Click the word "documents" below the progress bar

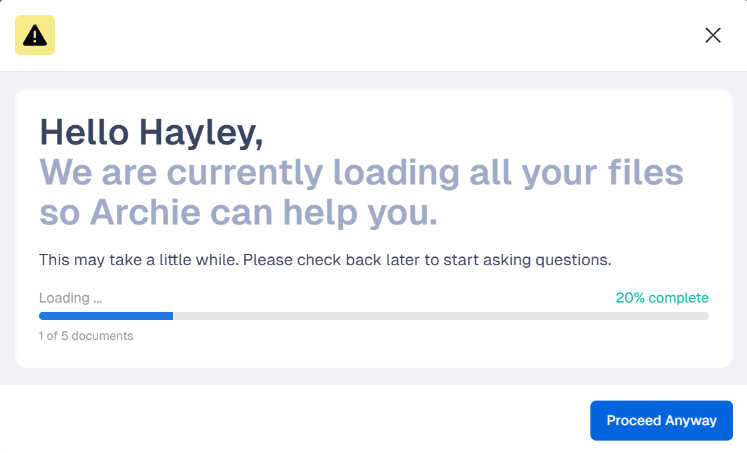pyautogui.click(x=105, y=336)
